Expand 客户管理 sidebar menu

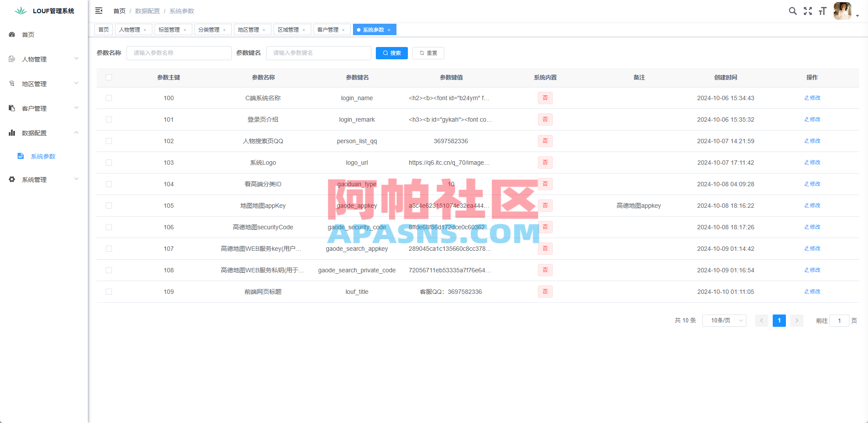(x=44, y=108)
